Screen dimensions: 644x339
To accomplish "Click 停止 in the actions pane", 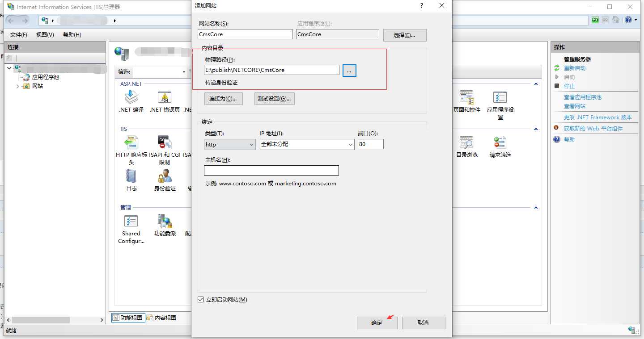I will point(569,86).
